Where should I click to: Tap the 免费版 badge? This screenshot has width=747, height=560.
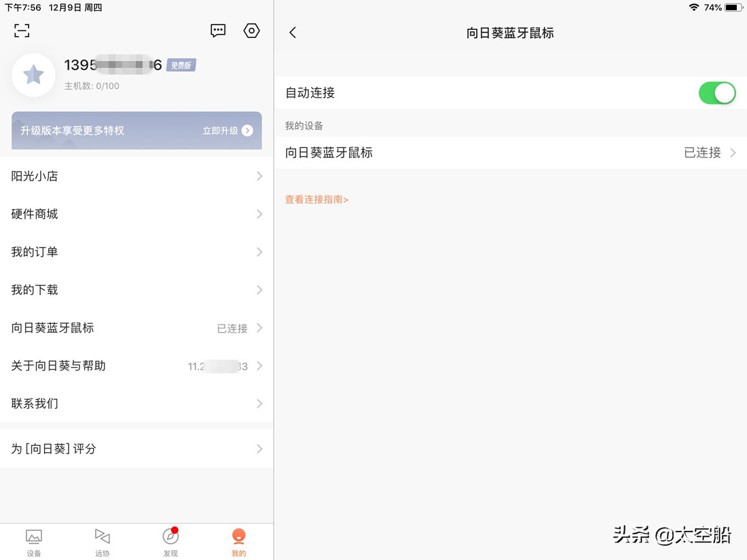pyautogui.click(x=181, y=65)
